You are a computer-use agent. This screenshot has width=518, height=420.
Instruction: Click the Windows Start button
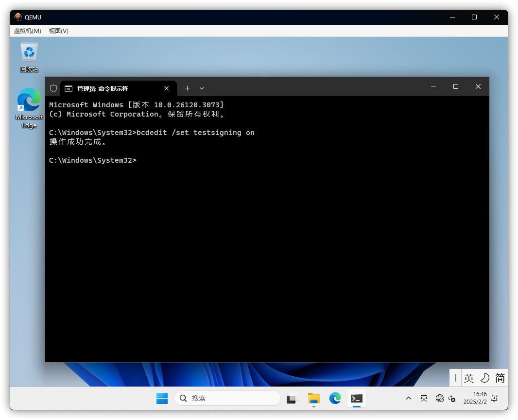coord(162,398)
